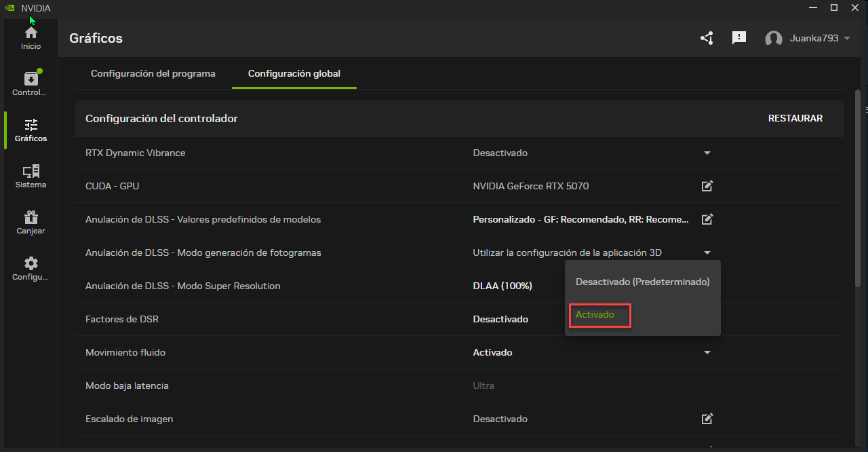
Task: Click the NVIDIA logo in title bar
Action: (x=8, y=8)
